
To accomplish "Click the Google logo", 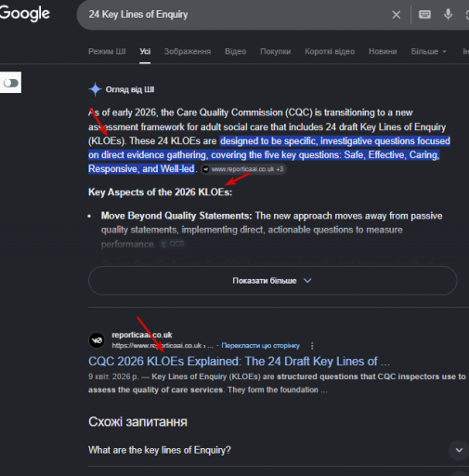I will (24, 14).
